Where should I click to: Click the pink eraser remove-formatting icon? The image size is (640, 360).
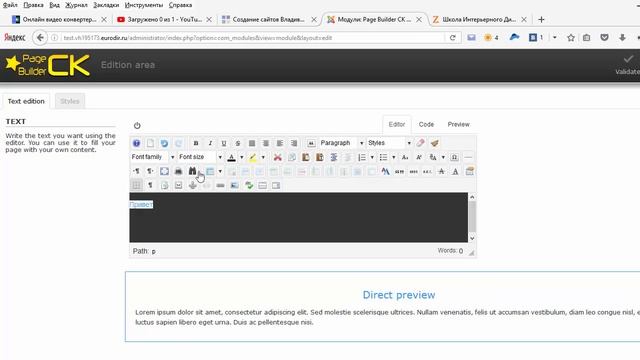(x=420, y=143)
